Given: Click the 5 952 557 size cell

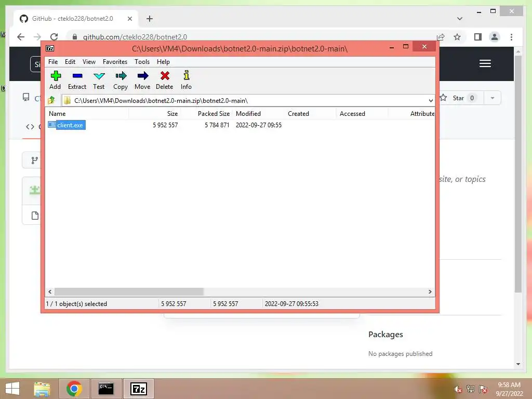Looking at the screenshot, I should pos(165,125).
